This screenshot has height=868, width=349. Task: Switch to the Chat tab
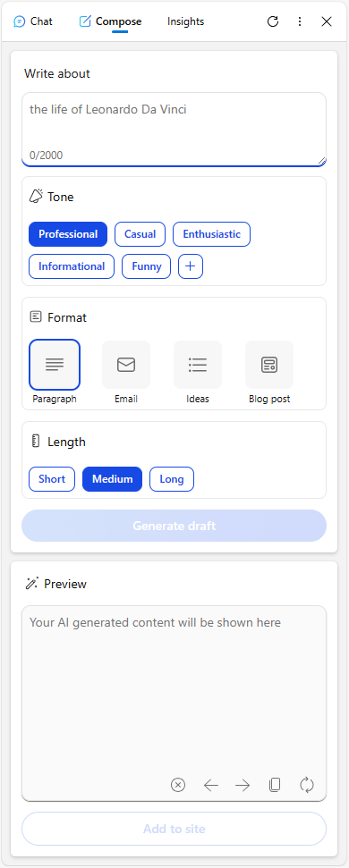(33, 21)
